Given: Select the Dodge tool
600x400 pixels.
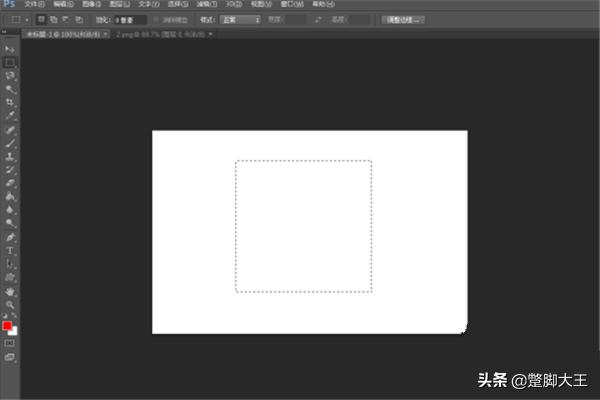Looking at the screenshot, I should (10, 223).
